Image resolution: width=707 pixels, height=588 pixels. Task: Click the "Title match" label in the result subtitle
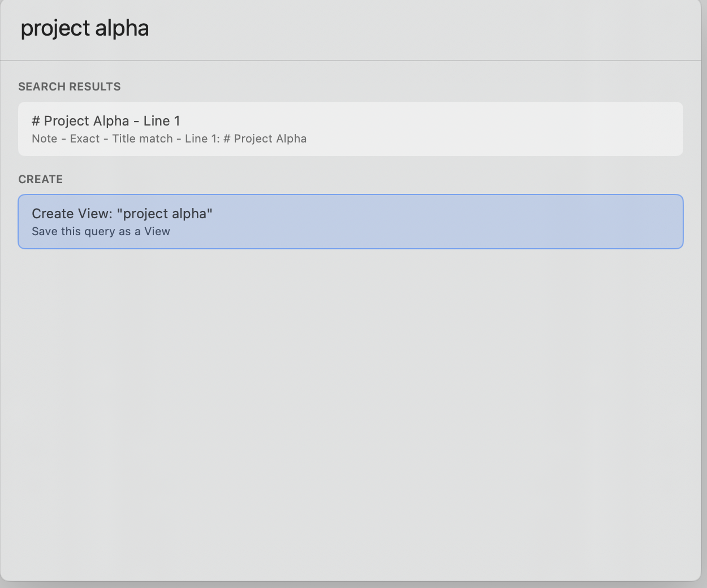coord(143,139)
